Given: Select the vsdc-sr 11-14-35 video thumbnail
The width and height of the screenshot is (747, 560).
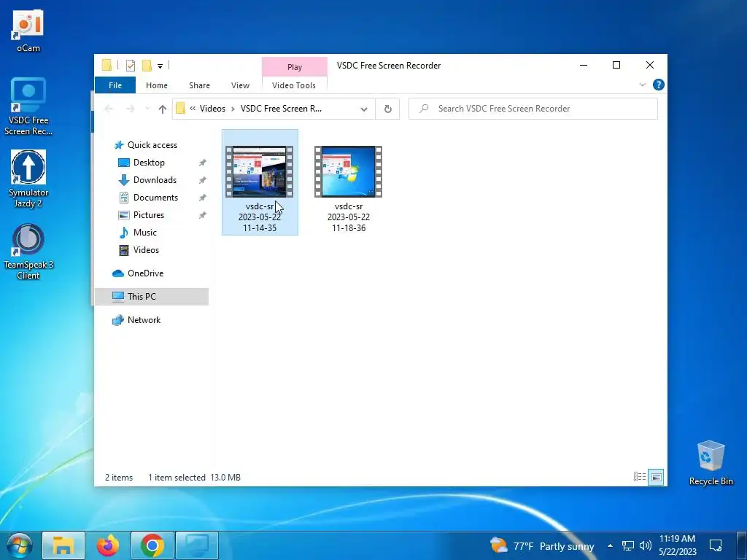Looking at the screenshot, I should 260,182.
